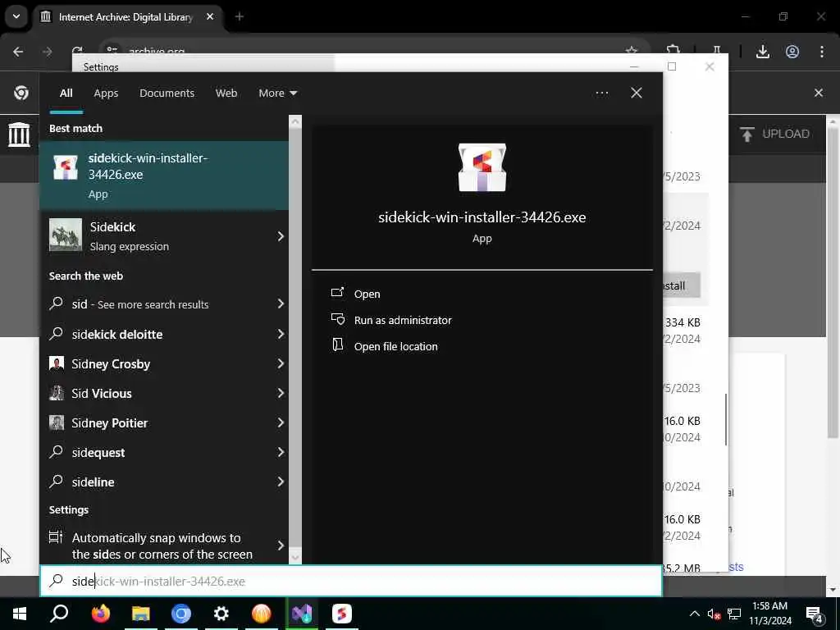This screenshot has height=630, width=840.
Task: Open Settings gear in the taskbar
Action: click(x=221, y=614)
